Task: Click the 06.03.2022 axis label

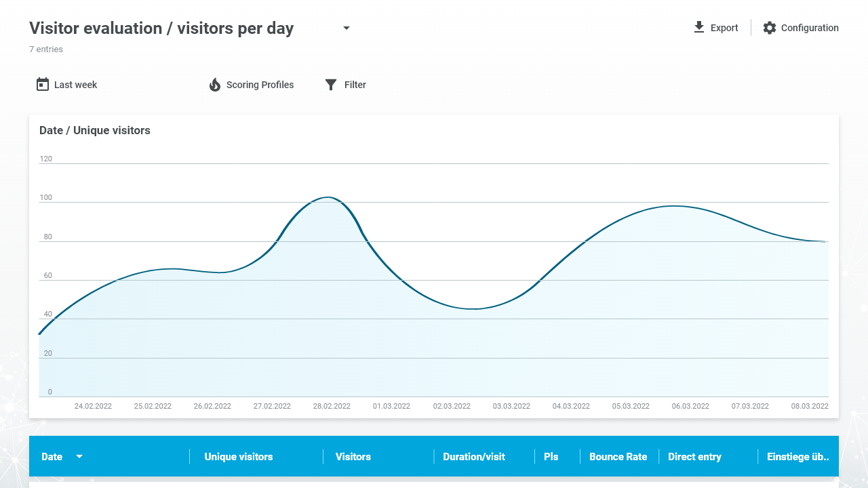Action: (690, 406)
